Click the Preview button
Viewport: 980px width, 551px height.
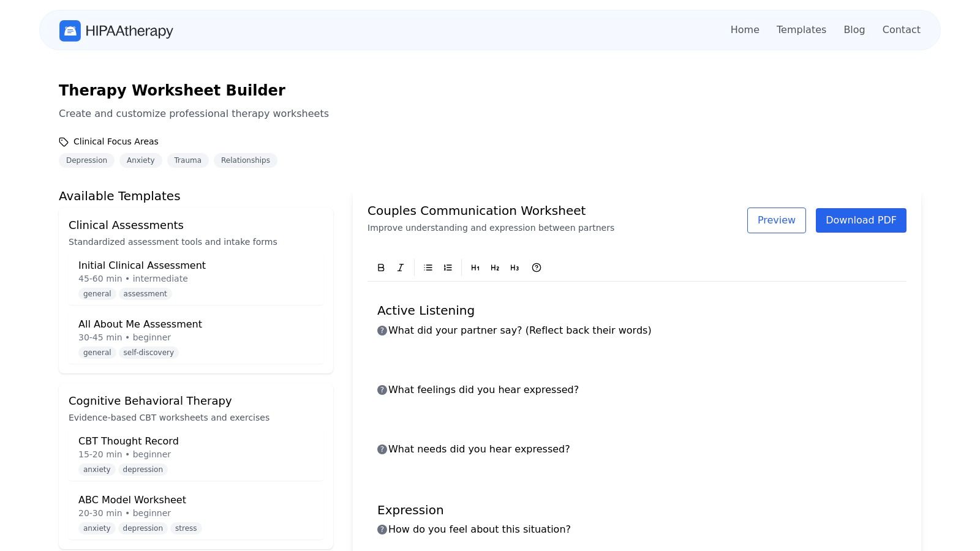click(776, 220)
